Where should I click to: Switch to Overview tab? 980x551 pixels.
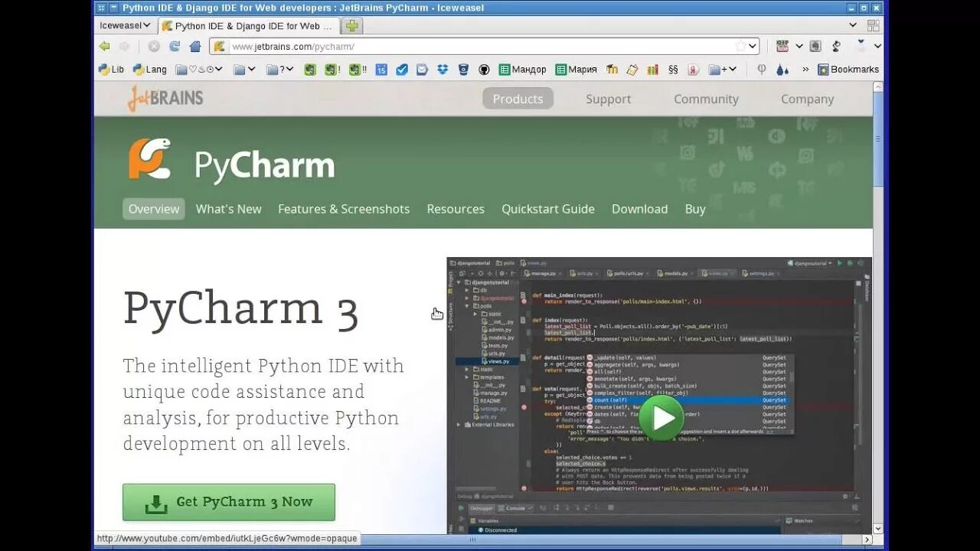point(154,209)
